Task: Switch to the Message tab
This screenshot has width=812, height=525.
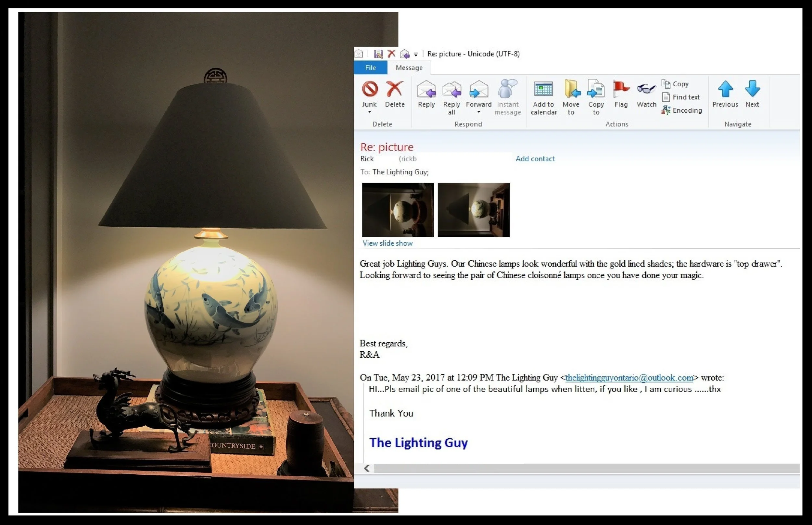Action: click(409, 68)
